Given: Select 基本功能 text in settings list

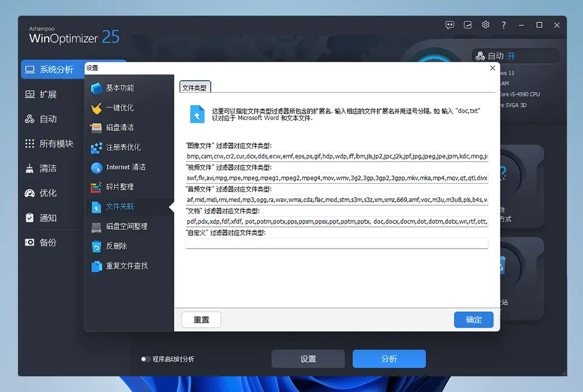Looking at the screenshot, I should tap(120, 88).
